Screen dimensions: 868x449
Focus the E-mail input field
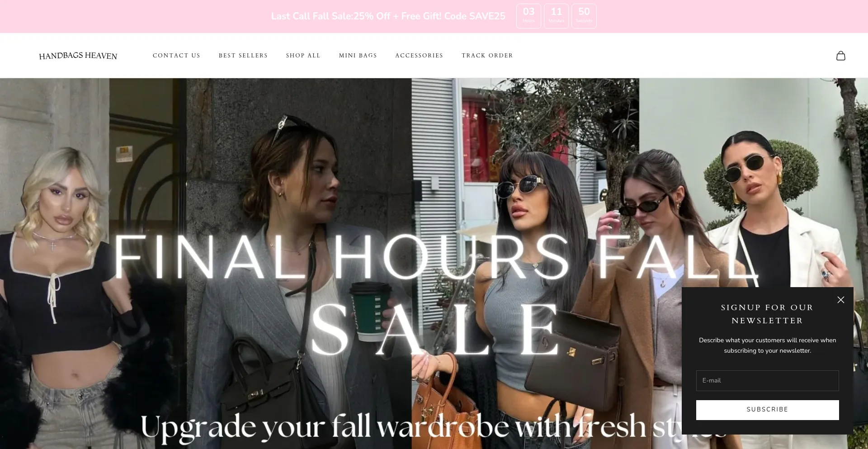(x=767, y=381)
